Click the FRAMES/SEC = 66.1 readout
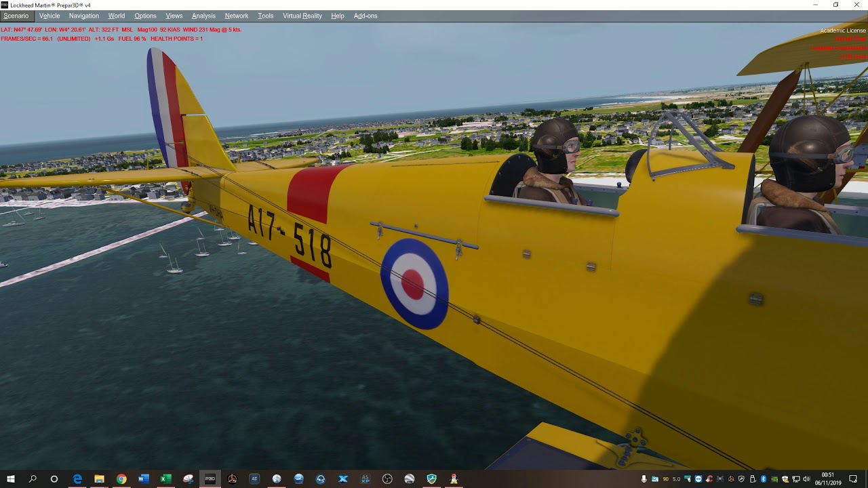Screen dimensions: 868x488 tap(27, 39)
